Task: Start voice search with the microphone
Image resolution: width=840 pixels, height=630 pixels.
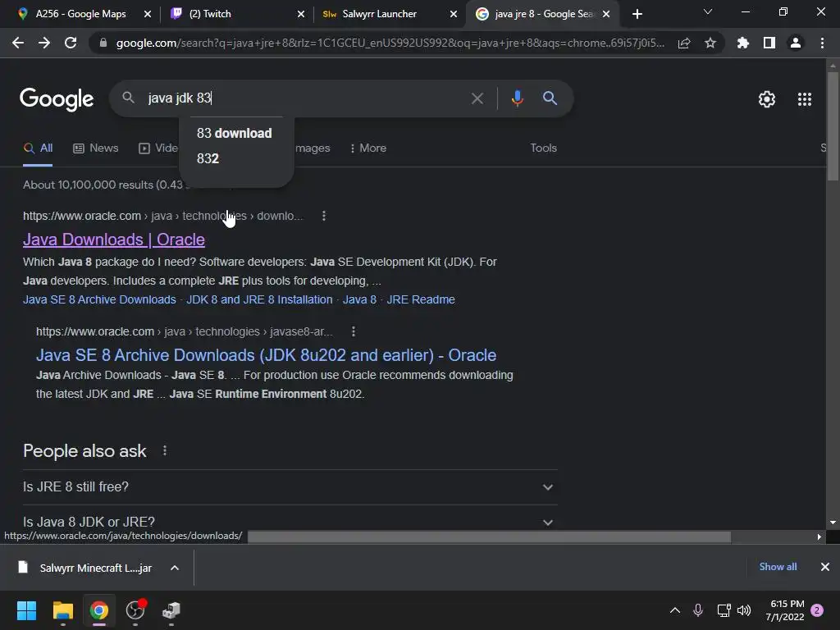Action: click(517, 98)
